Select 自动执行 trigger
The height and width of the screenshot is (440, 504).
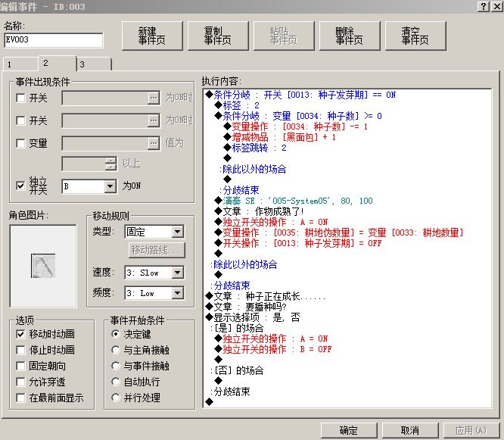115,382
